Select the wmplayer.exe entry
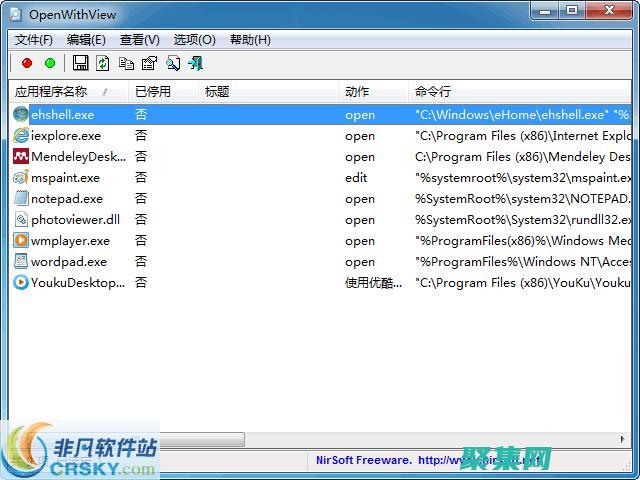This screenshot has width=640, height=480. 70,241
